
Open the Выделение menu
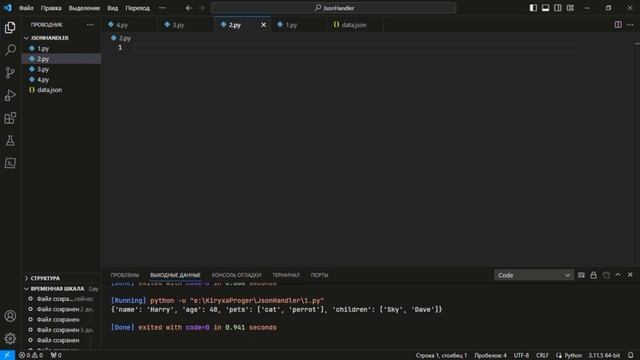pyautogui.click(x=84, y=8)
